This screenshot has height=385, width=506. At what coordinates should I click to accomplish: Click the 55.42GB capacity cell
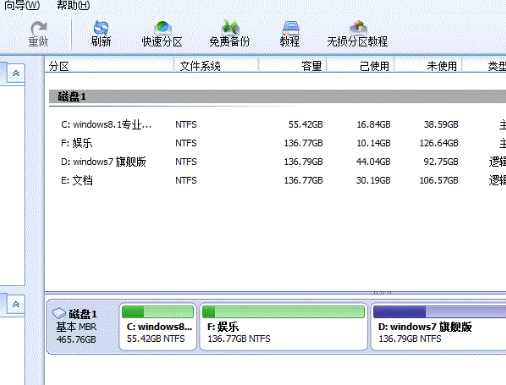coord(305,125)
